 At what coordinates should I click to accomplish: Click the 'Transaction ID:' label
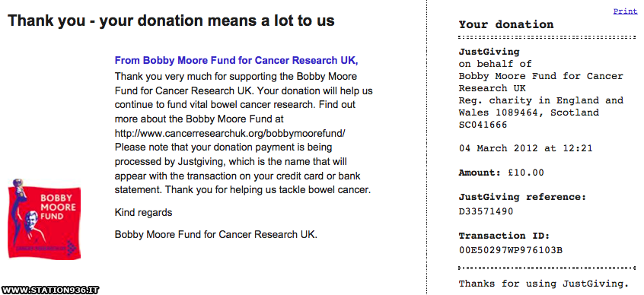[504, 236]
